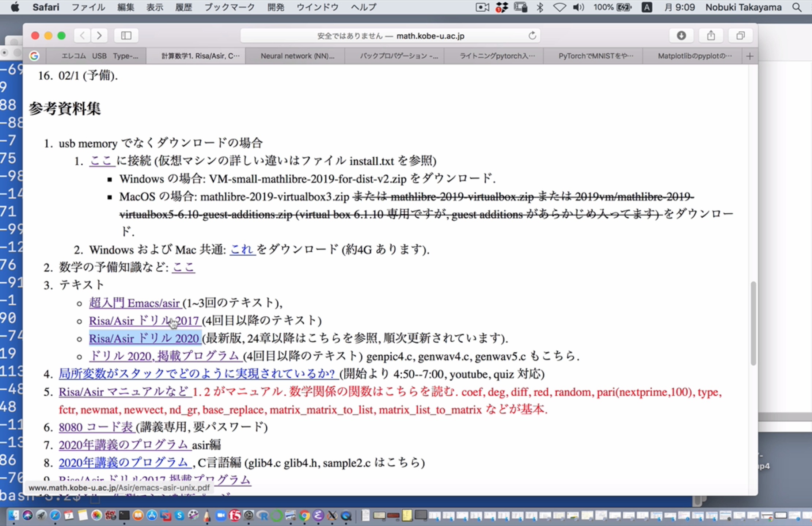Click the page's vertical scrollbar thumb
Viewport: 812px width, 526px height.
click(x=753, y=323)
